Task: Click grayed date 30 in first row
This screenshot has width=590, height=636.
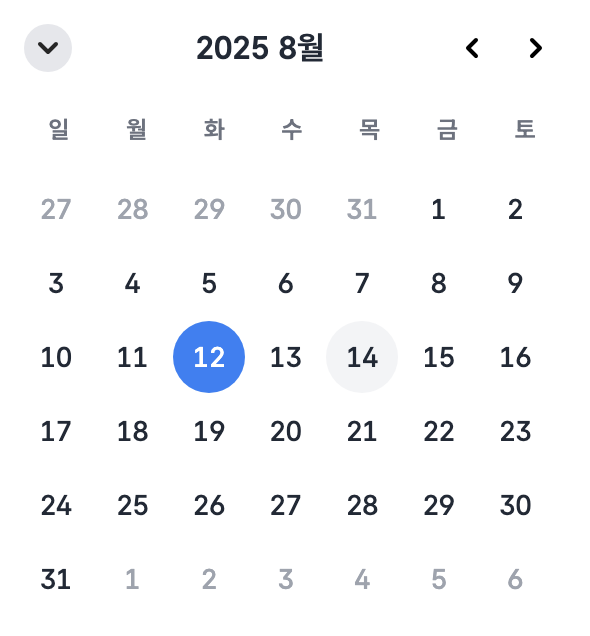Action: 285,209
